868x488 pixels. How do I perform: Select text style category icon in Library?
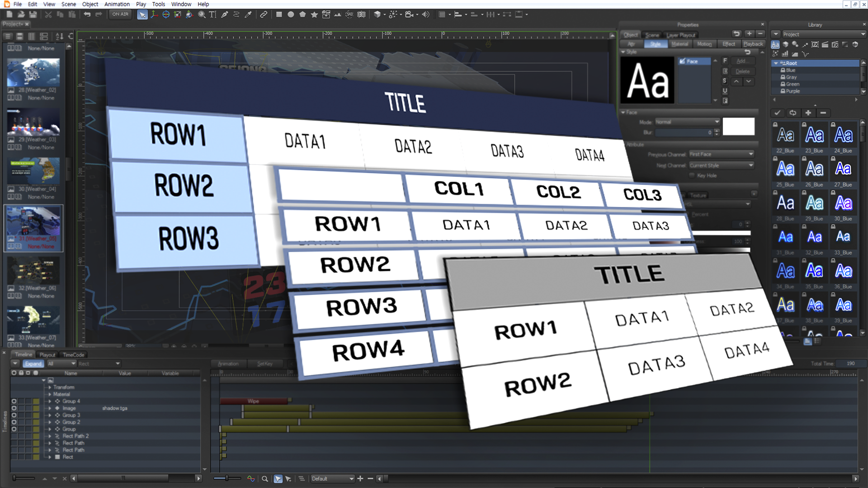pyautogui.click(x=775, y=44)
